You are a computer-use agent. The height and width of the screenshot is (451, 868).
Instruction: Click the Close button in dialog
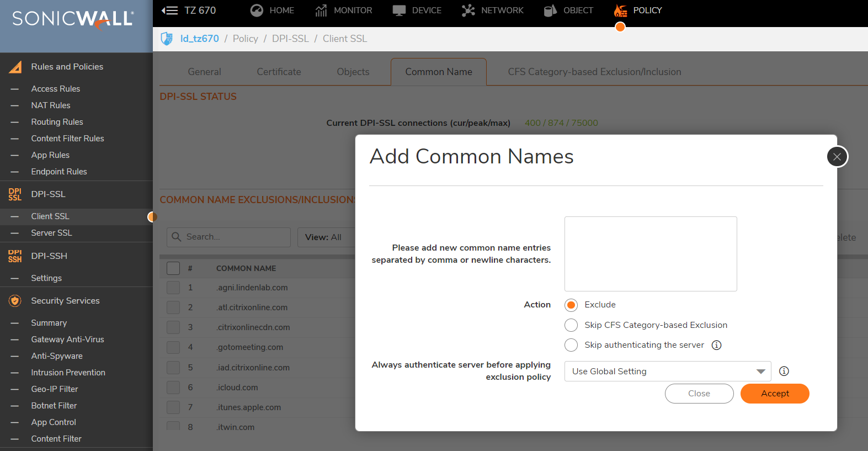pos(699,394)
